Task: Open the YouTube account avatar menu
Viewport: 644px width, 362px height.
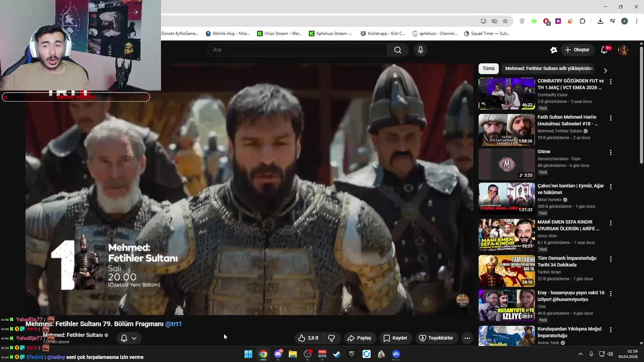Action: click(623, 50)
